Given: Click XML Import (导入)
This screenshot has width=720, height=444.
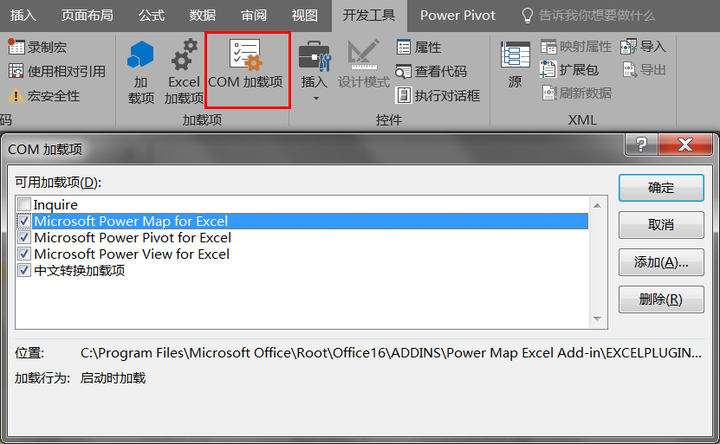Looking at the screenshot, I should pyautogui.click(x=643, y=46).
